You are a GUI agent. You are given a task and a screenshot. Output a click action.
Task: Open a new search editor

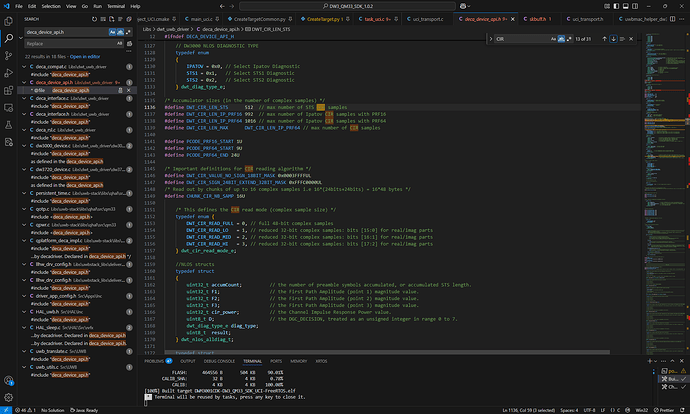(x=111, y=19)
